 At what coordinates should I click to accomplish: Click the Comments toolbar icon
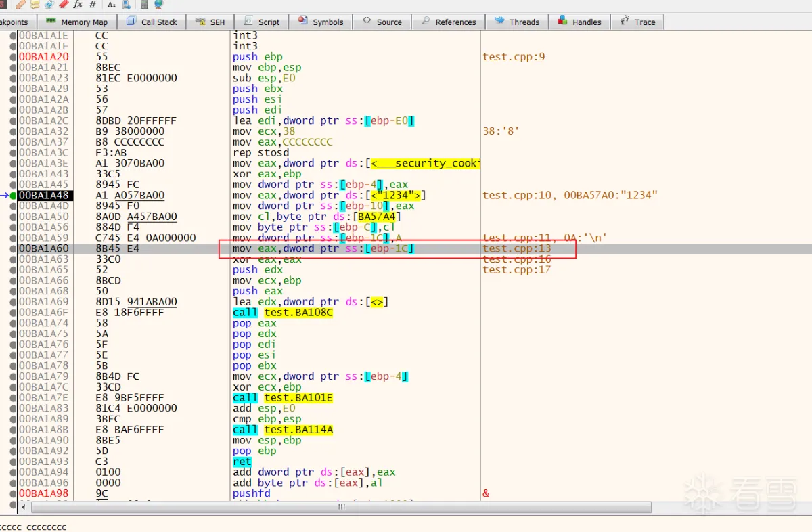[x=35, y=4]
